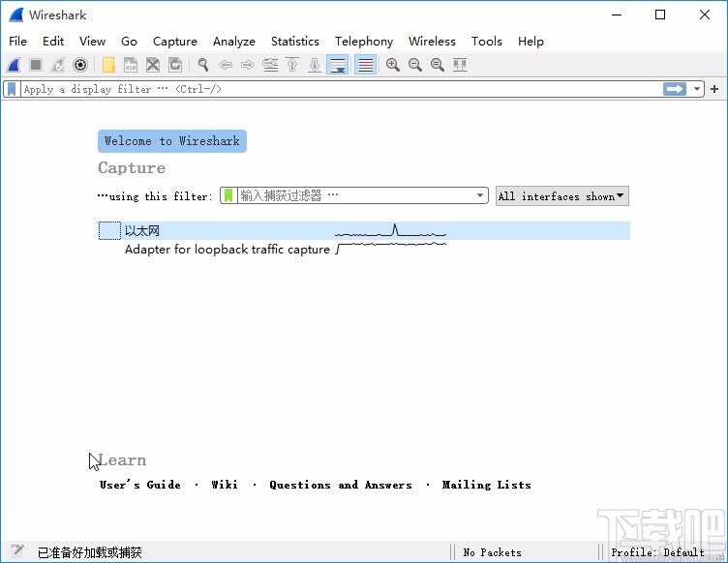Click expert information icon in status bar
The image size is (728, 563).
click(17, 551)
